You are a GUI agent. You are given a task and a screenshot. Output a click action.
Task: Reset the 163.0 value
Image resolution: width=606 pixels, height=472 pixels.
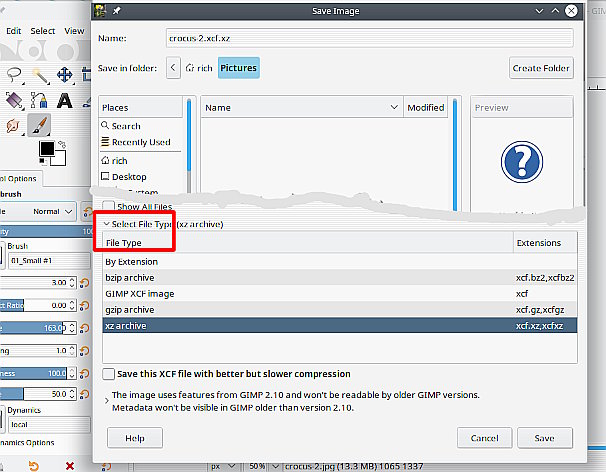coord(84,328)
